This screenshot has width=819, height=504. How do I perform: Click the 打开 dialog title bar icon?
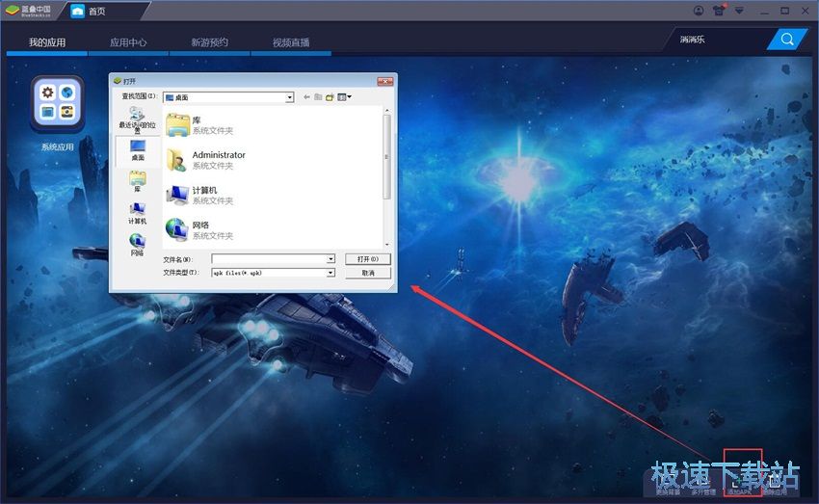click(118, 81)
